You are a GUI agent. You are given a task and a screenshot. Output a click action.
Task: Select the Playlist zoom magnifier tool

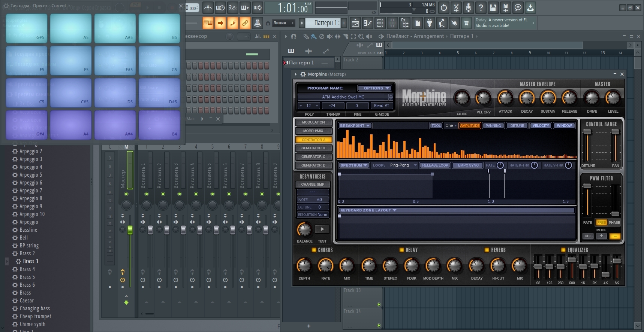(x=361, y=36)
